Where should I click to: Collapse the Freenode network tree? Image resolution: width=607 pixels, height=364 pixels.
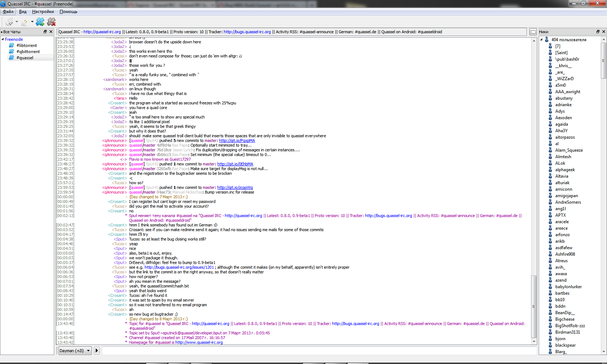pyautogui.click(x=3, y=39)
